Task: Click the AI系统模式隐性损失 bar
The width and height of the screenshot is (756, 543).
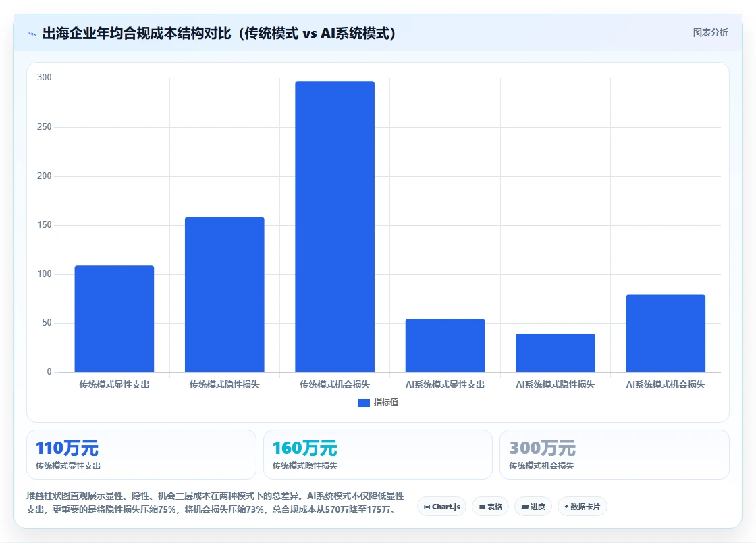Action: click(556, 353)
